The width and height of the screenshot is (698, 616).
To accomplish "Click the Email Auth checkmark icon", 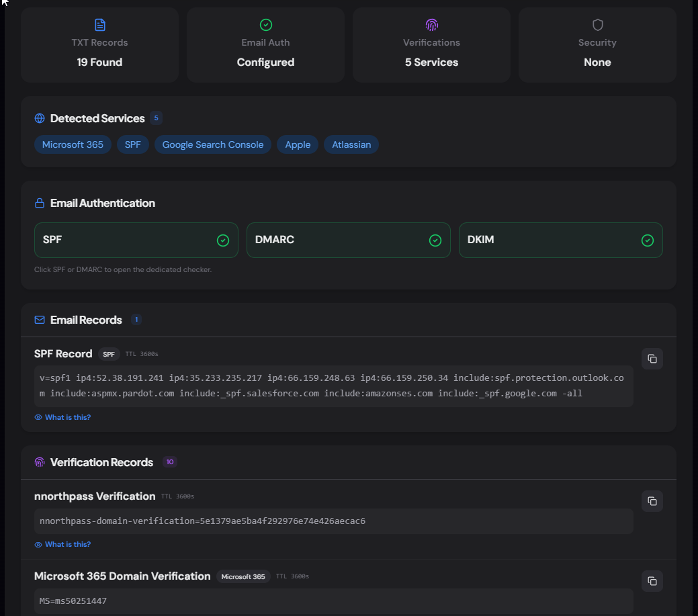I will pos(266,25).
